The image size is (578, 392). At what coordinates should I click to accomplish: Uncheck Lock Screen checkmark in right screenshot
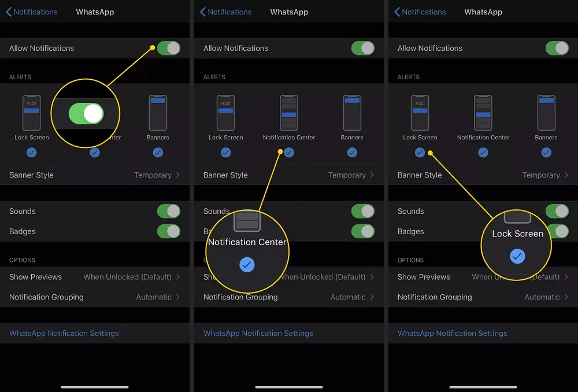click(420, 153)
